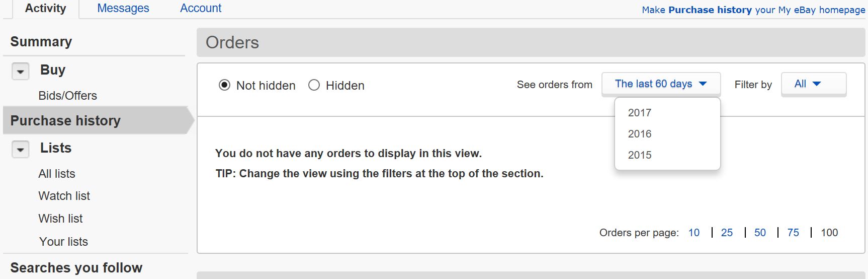Show 75 orders per page
The width and height of the screenshot is (868, 279).
(793, 233)
